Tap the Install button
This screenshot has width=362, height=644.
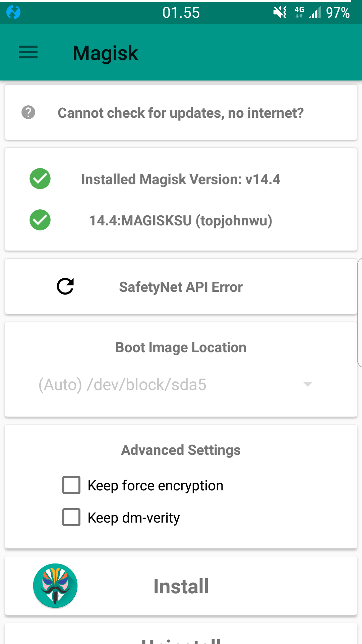click(181, 586)
